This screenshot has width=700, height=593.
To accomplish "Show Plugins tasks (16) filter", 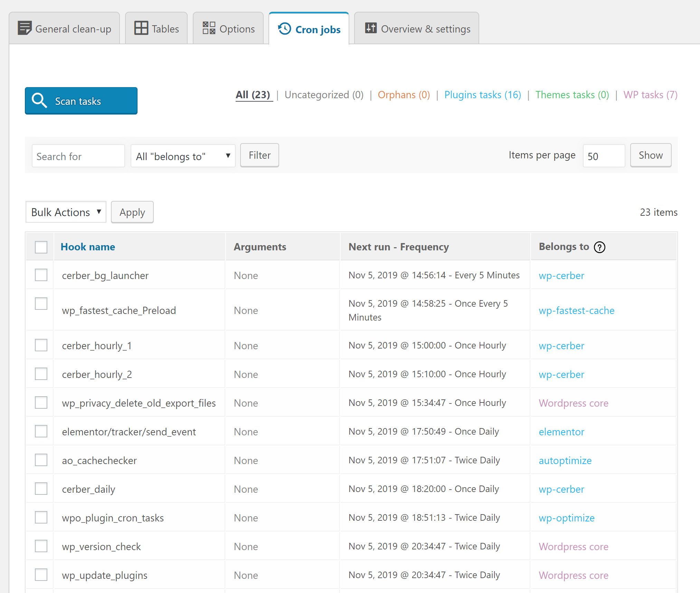I will (483, 95).
